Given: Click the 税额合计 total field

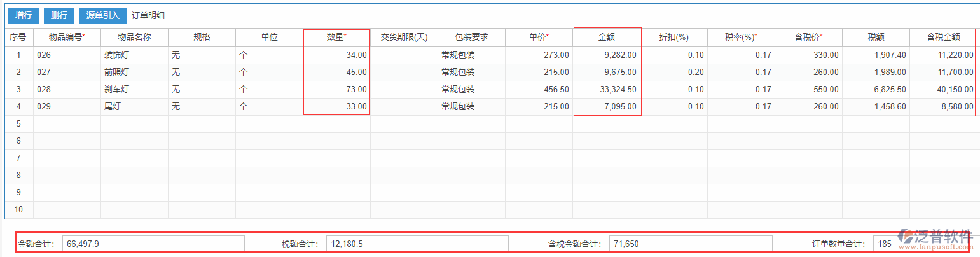Looking at the screenshot, I should click(417, 244).
